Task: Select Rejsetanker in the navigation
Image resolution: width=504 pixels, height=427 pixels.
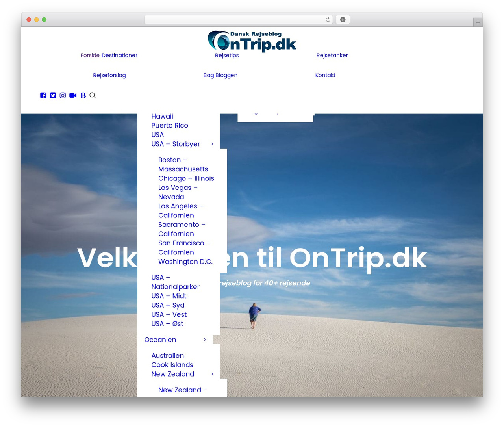Action: tap(332, 55)
